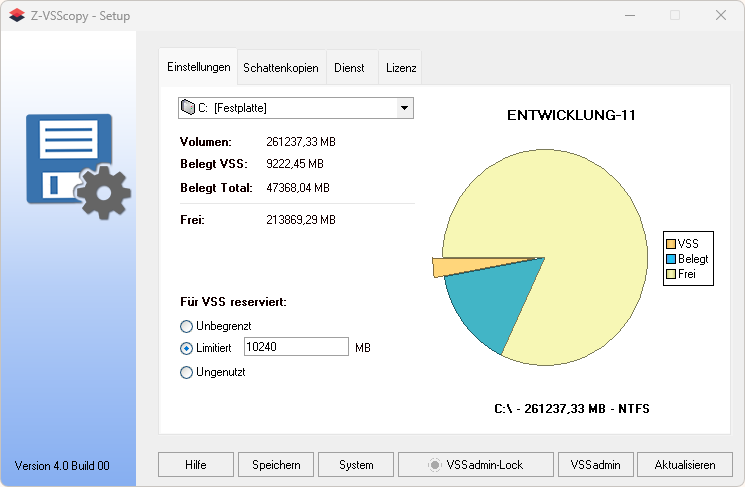Expand the drive C: dropdown arrow
745x487 pixels.
404,107
